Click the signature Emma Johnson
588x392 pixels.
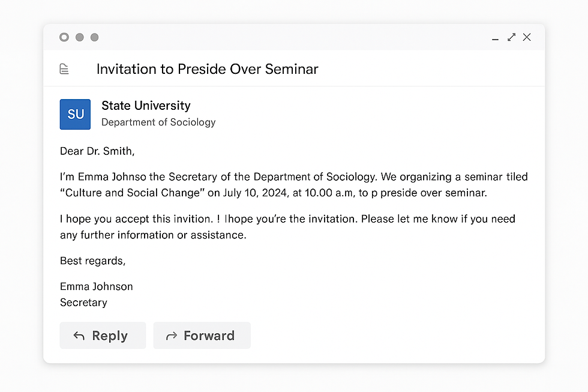click(x=96, y=286)
